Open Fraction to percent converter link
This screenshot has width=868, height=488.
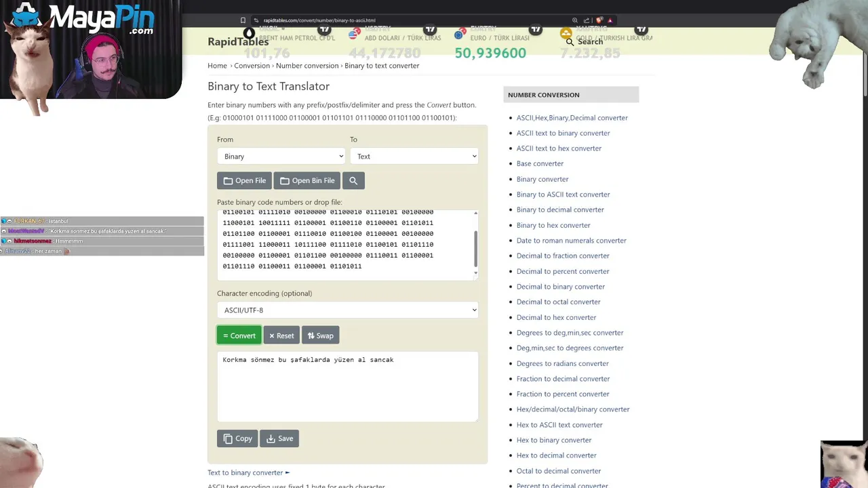[563, 394]
